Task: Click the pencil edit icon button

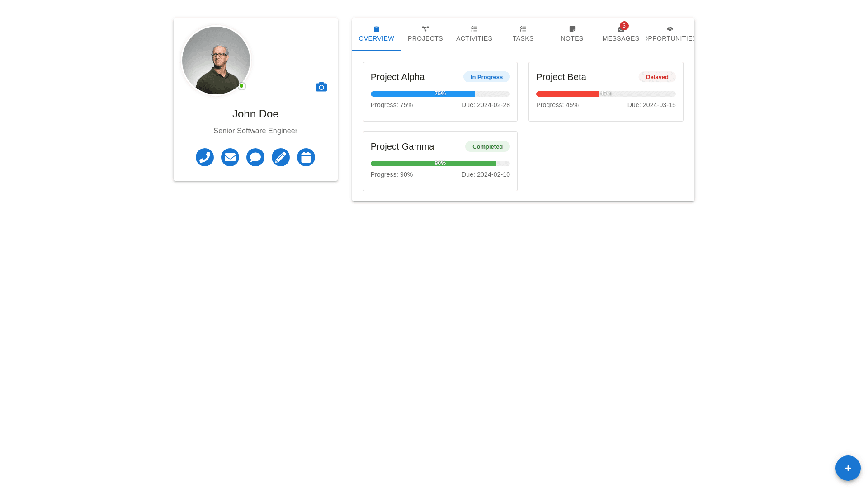Action: coord(281,157)
